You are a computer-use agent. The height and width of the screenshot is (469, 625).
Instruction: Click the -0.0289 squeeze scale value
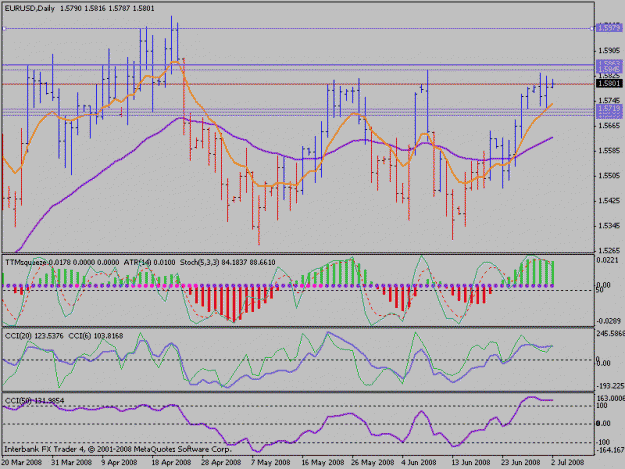coord(608,321)
